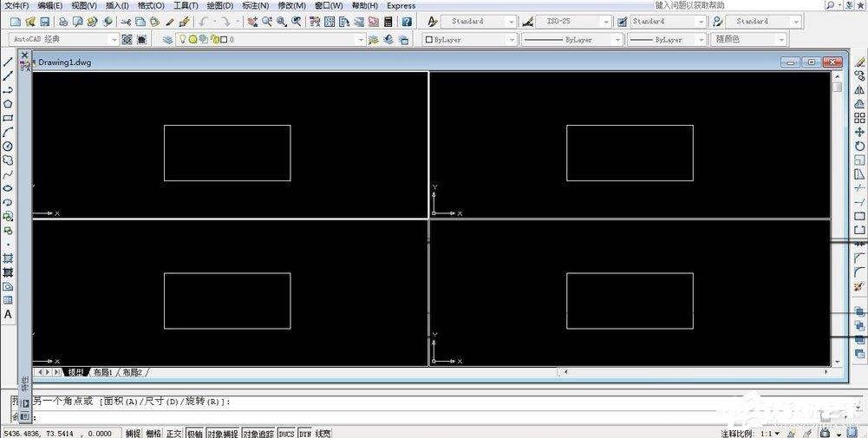Click right arrow of horizontal scrollbar
Image resolution: width=868 pixels, height=438 pixels.
(827, 372)
